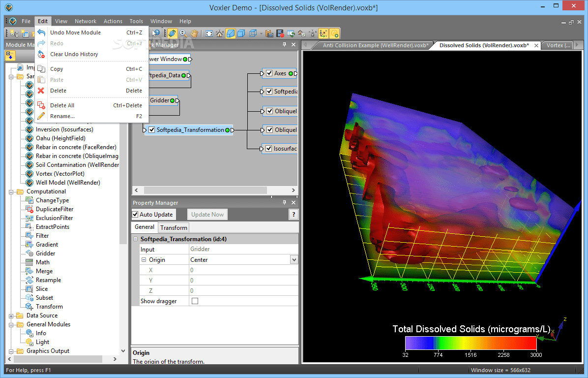This screenshot has height=378, width=588.
Task: Select the Perspective projection cube icon
Action: [231, 33]
